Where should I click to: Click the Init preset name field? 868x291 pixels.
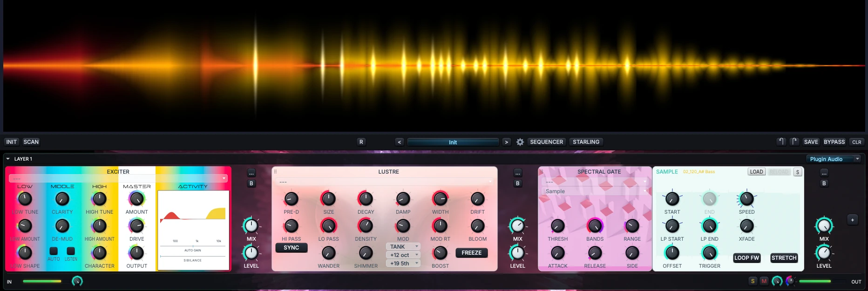tap(453, 142)
